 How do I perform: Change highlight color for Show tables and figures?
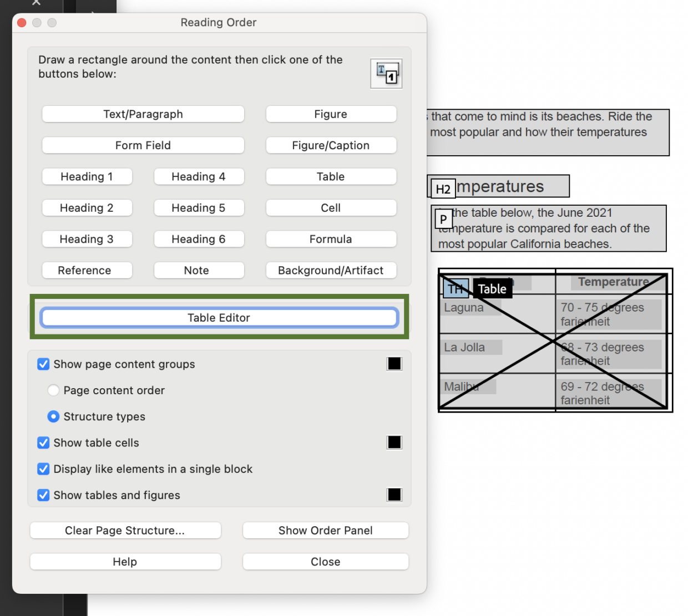click(394, 495)
